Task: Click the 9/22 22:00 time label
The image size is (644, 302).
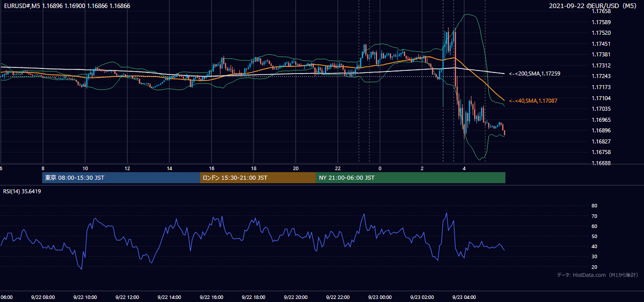Action: point(338,297)
